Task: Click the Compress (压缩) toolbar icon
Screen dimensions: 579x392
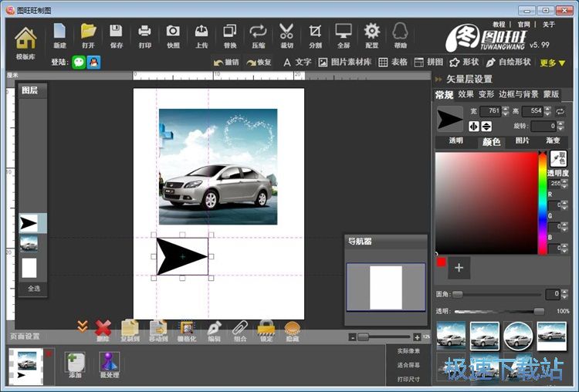Action: click(258, 32)
